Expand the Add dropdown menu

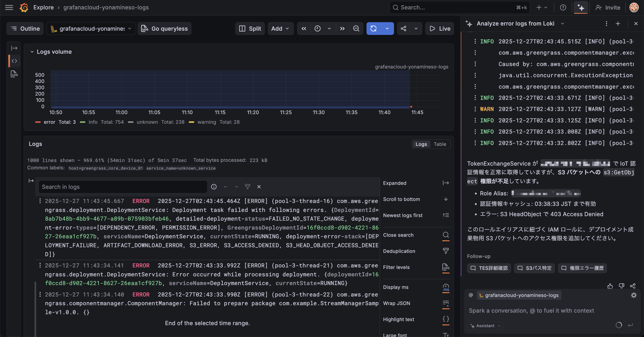pyautogui.click(x=280, y=28)
